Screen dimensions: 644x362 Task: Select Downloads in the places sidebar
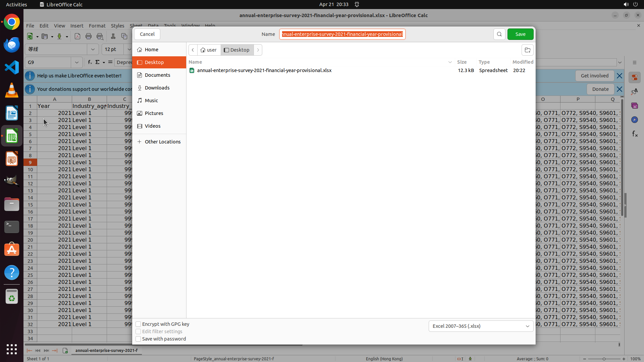[157, 88]
